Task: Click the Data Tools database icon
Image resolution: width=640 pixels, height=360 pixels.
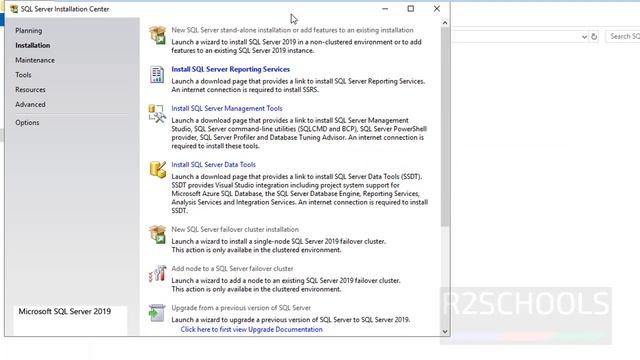Action: pyautogui.click(x=158, y=169)
